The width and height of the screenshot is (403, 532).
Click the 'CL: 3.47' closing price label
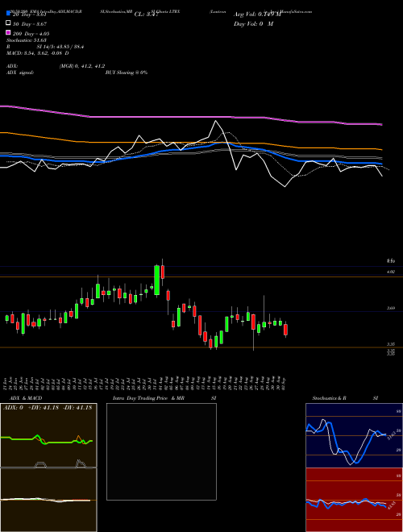click(x=146, y=15)
